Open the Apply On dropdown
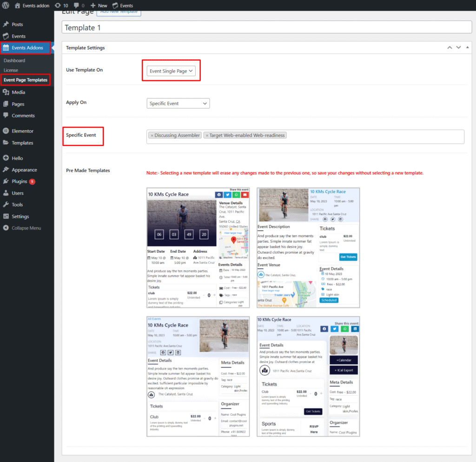 coord(178,103)
